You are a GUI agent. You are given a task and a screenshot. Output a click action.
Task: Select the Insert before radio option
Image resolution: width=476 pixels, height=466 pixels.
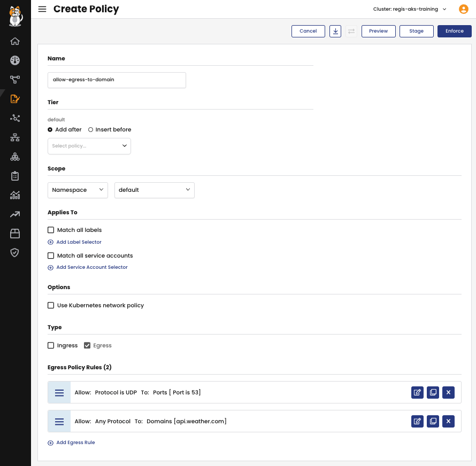[90, 129]
